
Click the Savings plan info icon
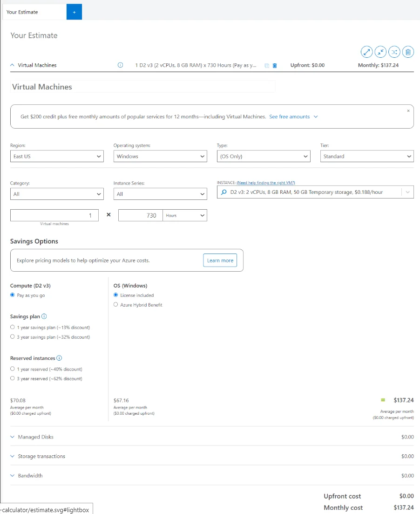44,316
